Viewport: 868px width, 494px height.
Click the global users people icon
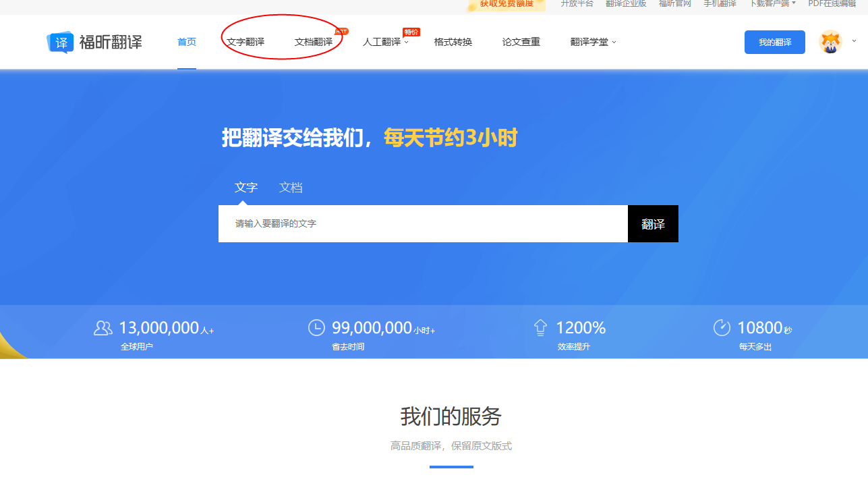click(103, 328)
